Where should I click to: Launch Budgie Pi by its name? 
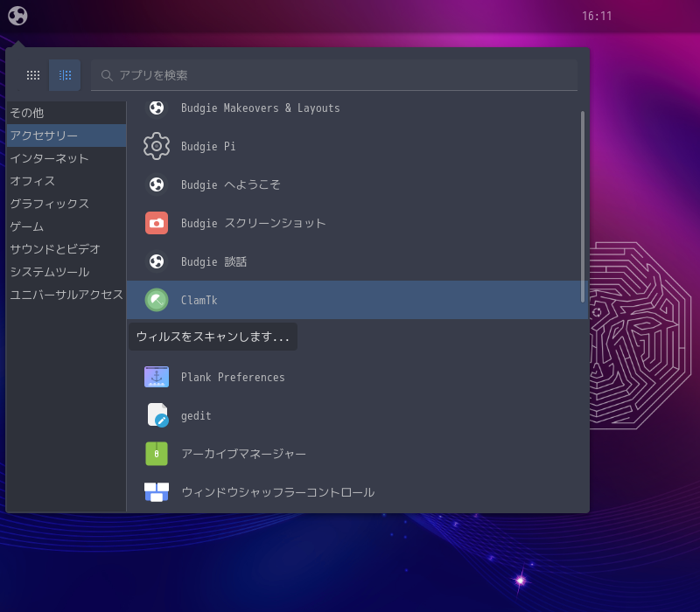(x=208, y=146)
